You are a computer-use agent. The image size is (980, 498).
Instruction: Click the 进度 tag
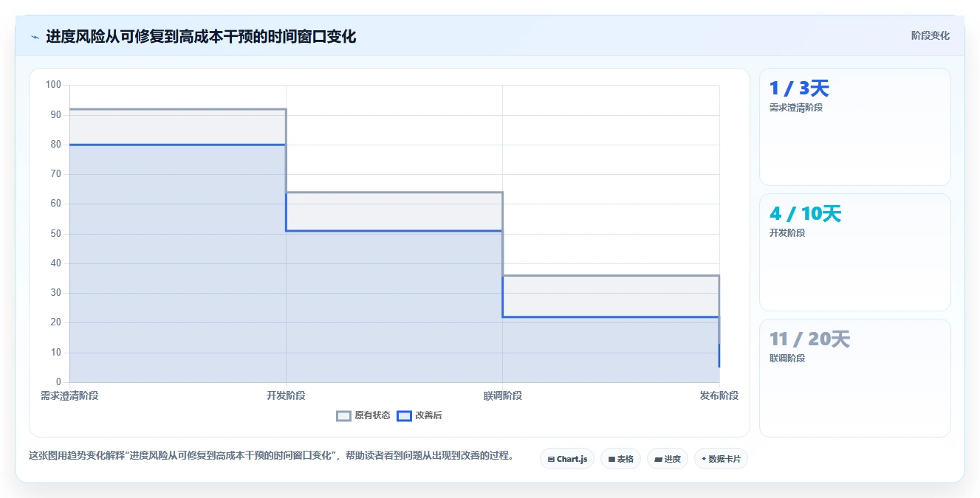pyautogui.click(x=668, y=459)
